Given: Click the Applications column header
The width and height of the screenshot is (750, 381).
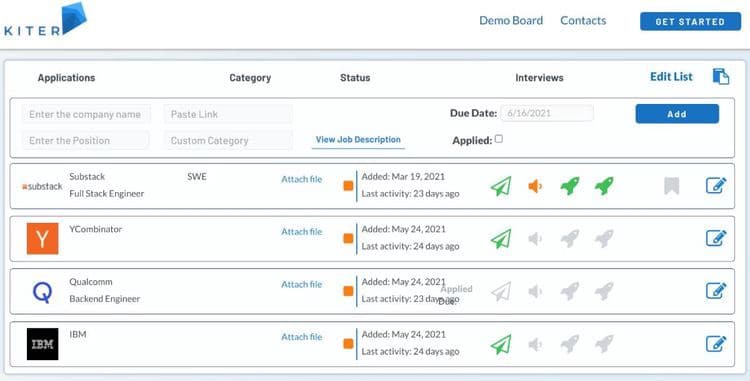Looking at the screenshot, I should pyautogui.click(x=66, y=77).
